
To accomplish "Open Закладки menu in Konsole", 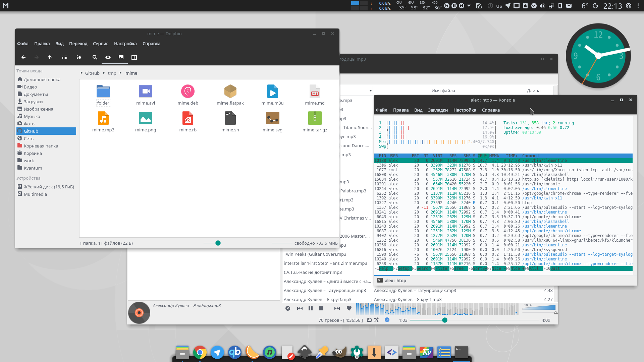I will [438, 110].
